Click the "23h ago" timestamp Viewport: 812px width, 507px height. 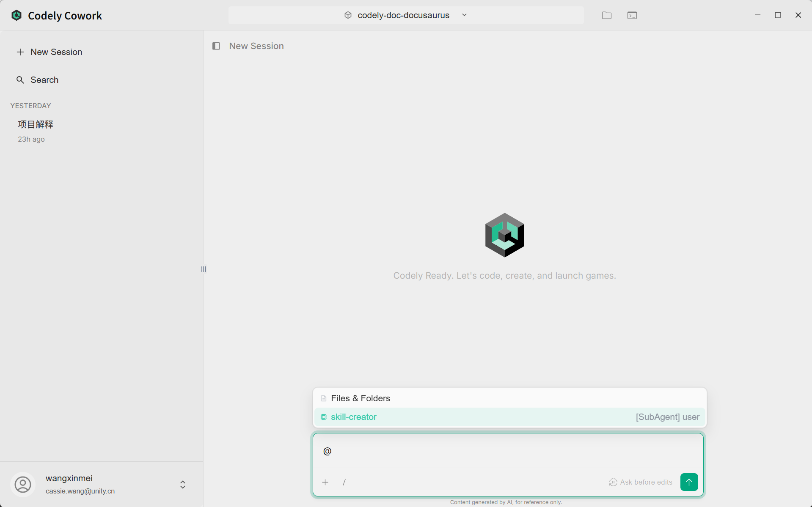pyautogui.click(x=31, y=140)
